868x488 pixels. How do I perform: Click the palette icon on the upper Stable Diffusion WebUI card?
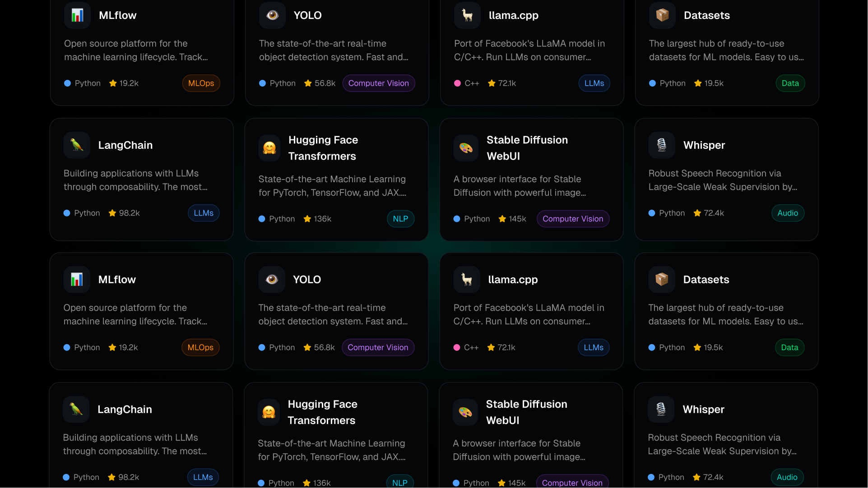(466, 148)
